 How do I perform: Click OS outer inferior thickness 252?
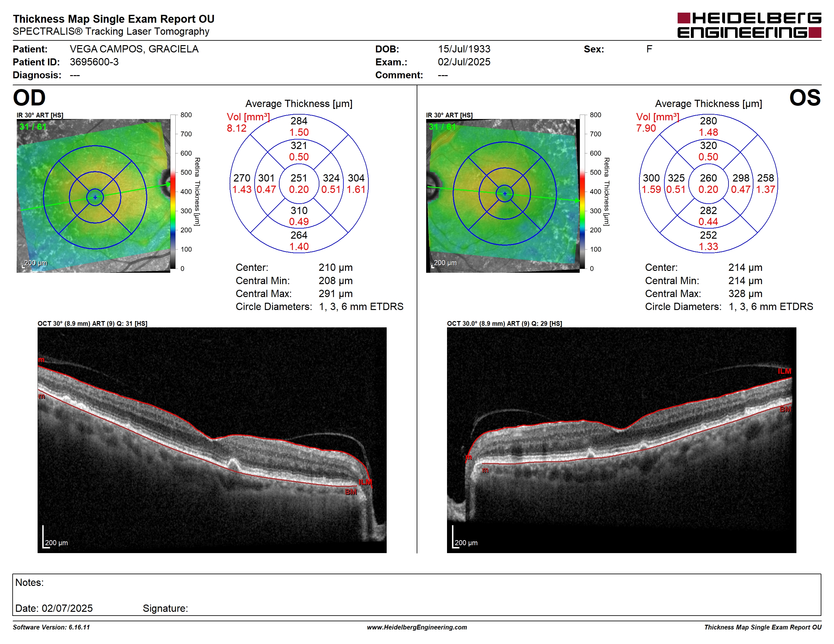pos(708,236)
